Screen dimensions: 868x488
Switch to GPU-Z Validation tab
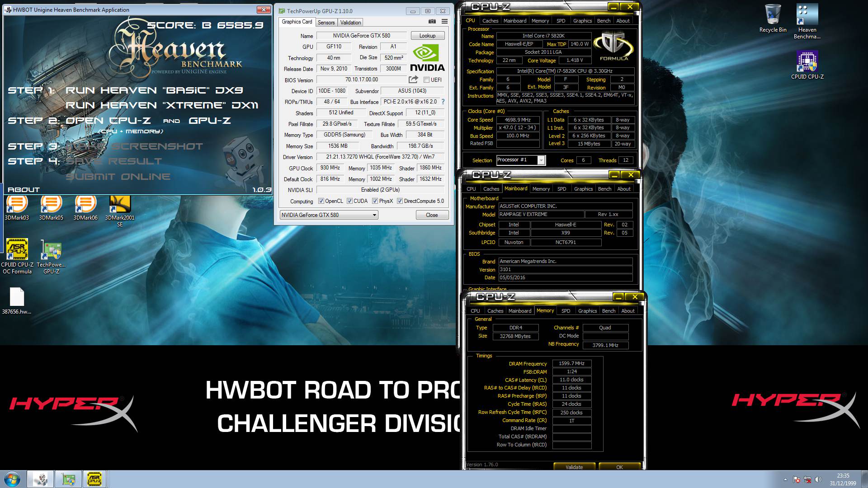click(x=350, y=22)
